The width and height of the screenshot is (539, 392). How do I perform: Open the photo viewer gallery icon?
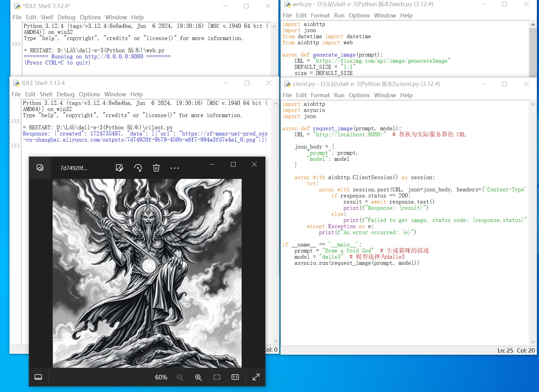40,168
